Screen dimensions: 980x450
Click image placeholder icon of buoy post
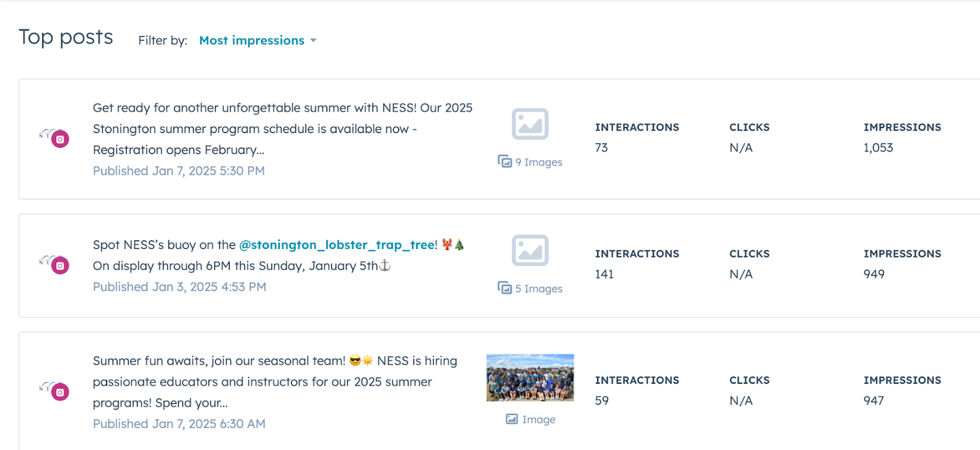[x=530, y=250]
